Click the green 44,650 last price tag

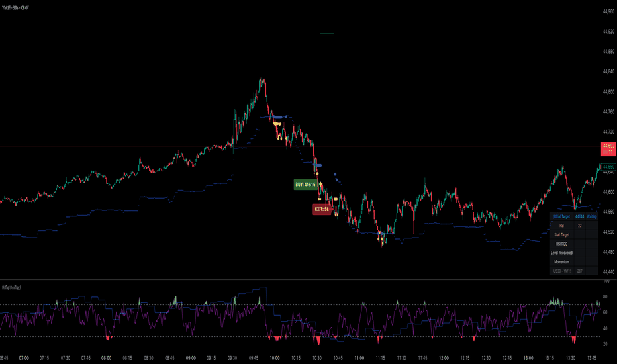pyautogui.click(x=608, y=167)
